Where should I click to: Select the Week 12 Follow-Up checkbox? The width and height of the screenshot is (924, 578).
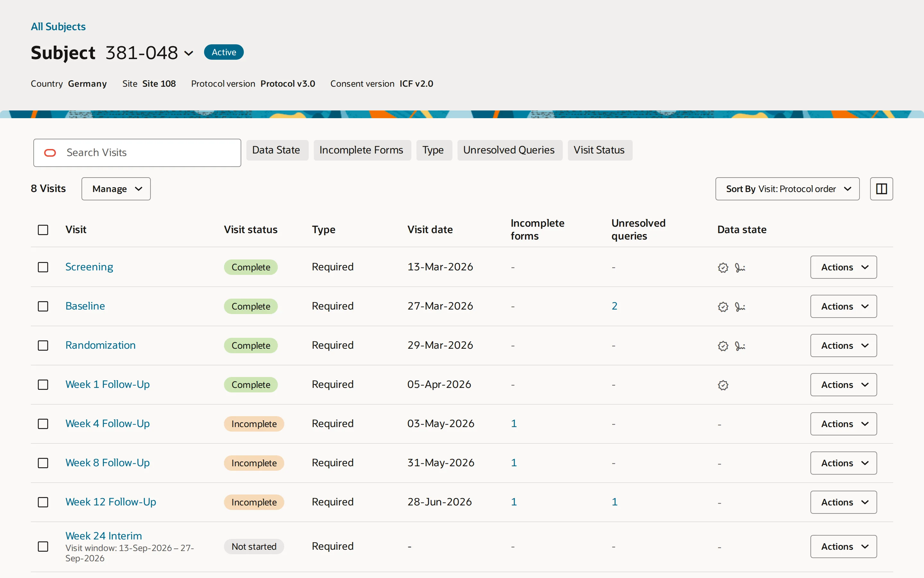[43, 502]
